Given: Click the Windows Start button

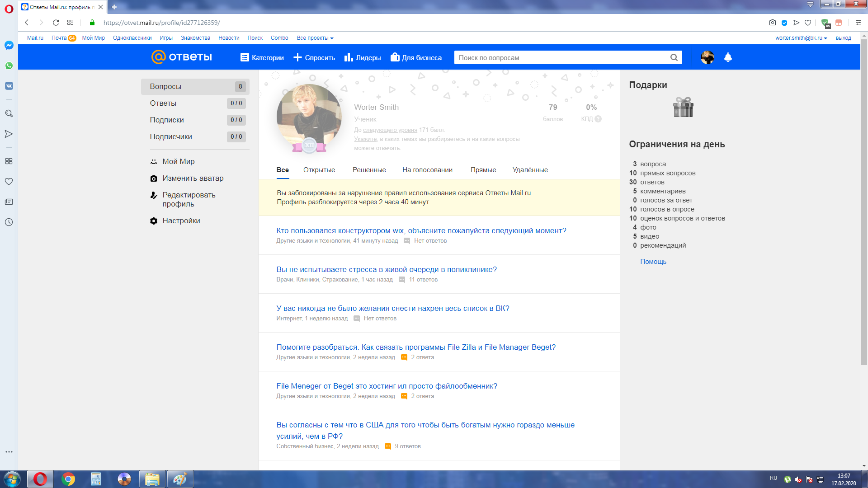Looking at the screenshot, I should 12,479.
